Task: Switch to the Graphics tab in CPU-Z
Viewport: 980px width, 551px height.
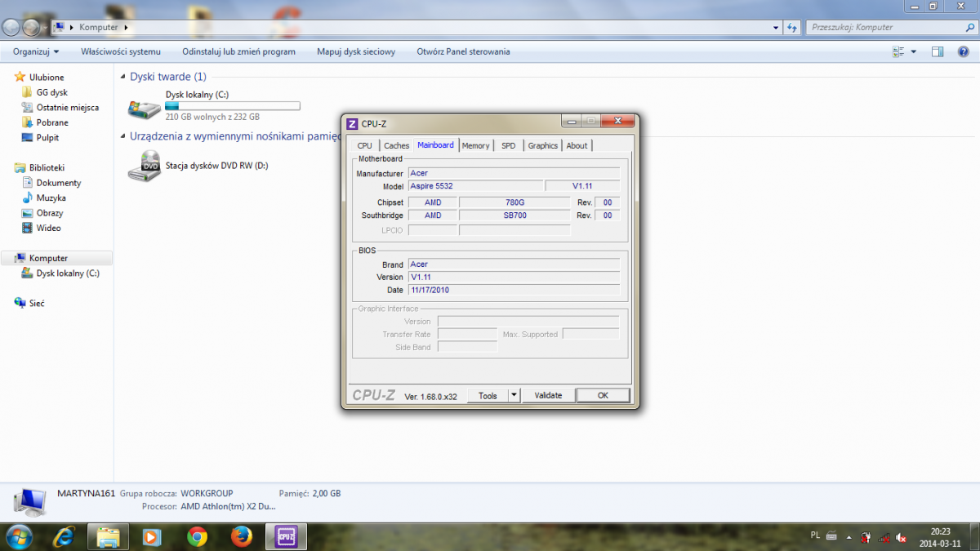Action: pyautogui.click(x=542, y=146)
